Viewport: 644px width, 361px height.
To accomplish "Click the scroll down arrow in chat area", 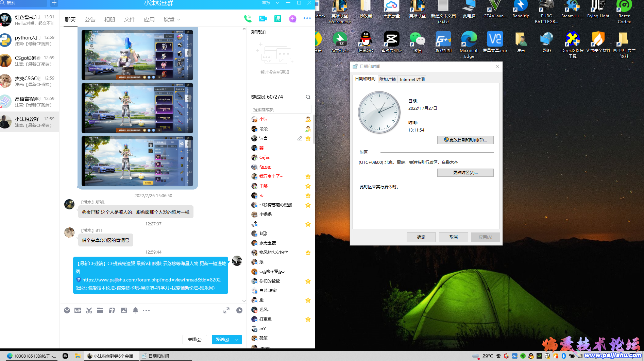I will tap(244, 301).
